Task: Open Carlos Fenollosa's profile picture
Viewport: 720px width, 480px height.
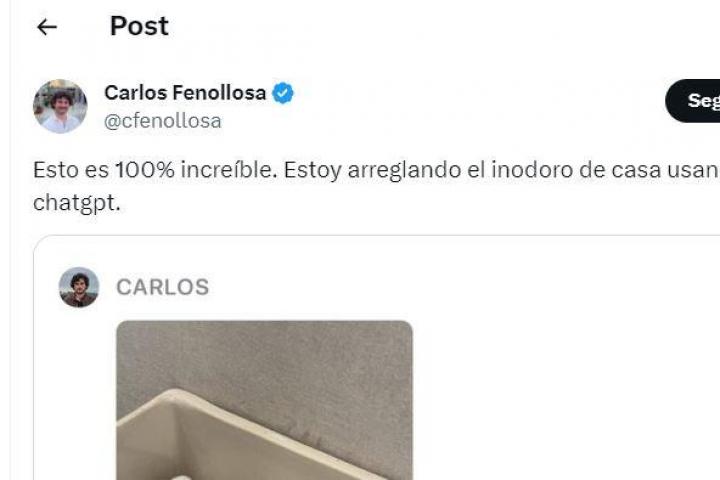Action: [60, 106]
